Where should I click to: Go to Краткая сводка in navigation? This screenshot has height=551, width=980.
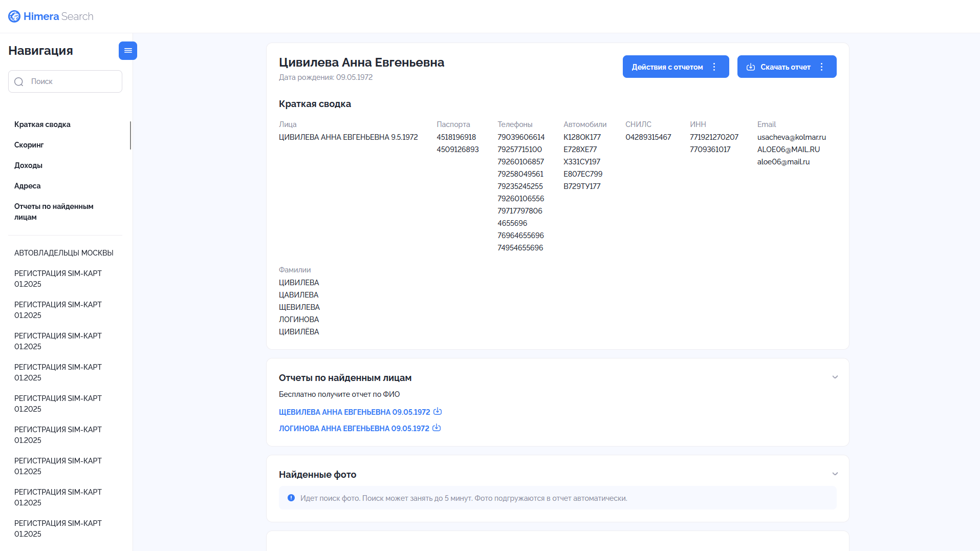(x=42, y=124)
